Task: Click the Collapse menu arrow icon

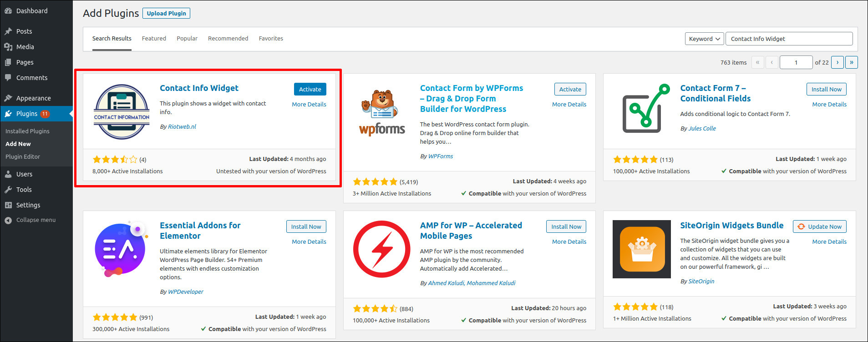Action: (x=8, y=220)
